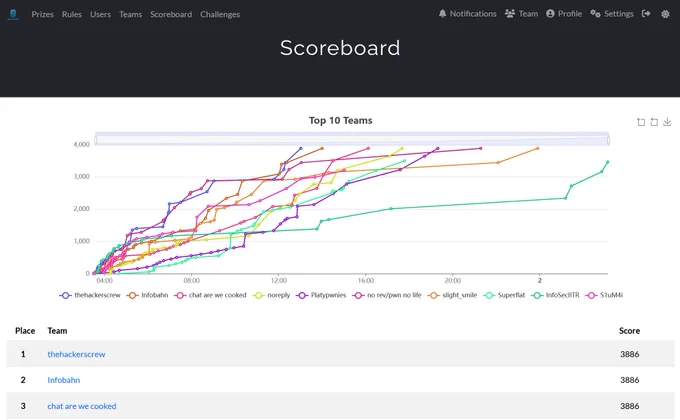This screenshot has height=420, width=680.
Task: Click the 12:00 x-axis label
Action: 279,281
